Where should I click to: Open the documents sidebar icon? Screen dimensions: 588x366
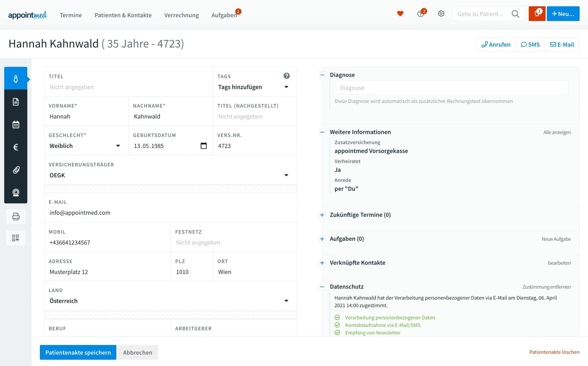pos(16,102)
